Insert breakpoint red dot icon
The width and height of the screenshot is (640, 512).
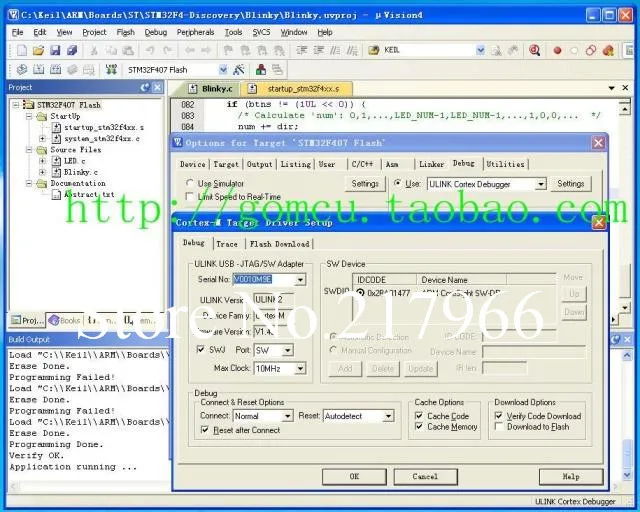tap(557, 51)
